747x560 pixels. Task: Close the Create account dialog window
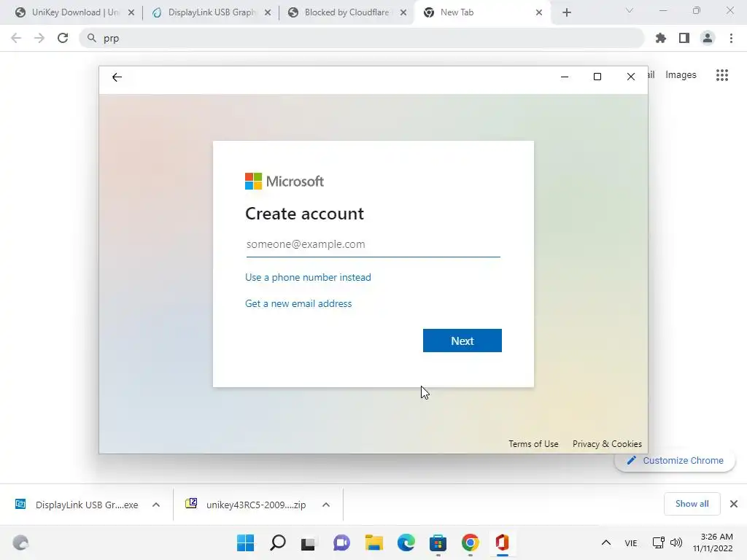[x=631, y=77]
